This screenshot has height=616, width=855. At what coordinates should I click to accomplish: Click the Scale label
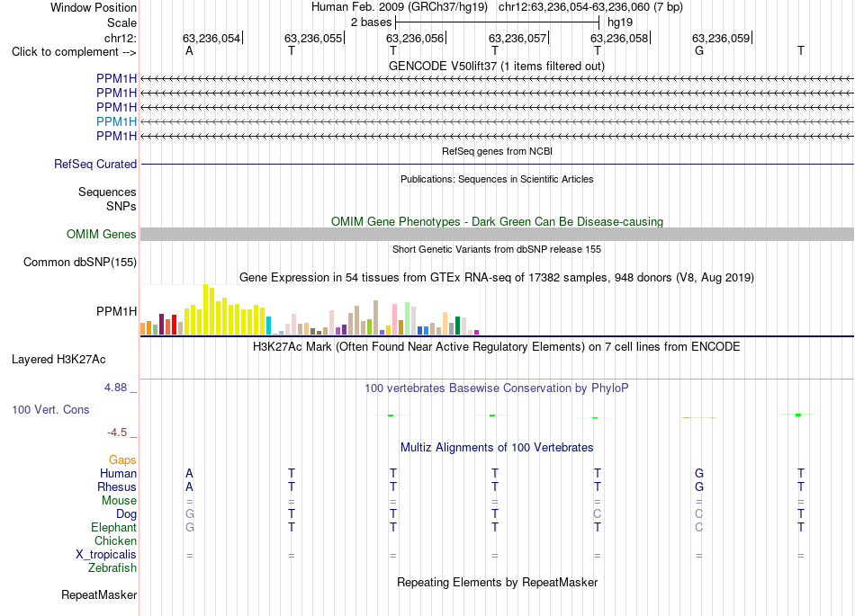(121, 22)
